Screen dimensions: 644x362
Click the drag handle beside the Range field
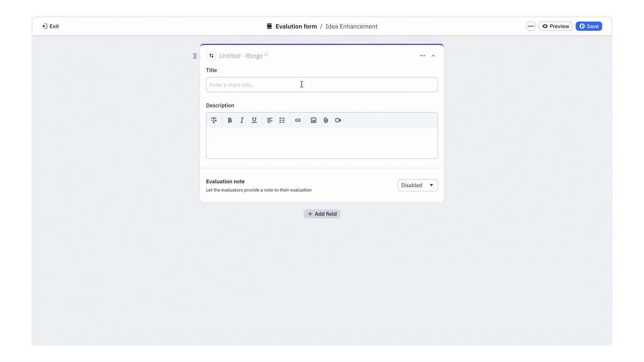point(195,55)
